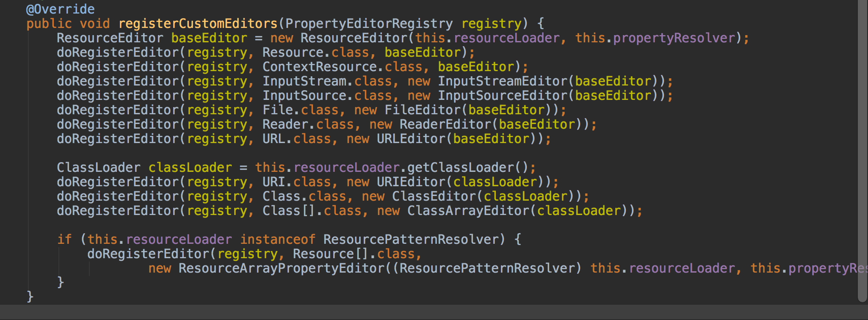Click 'Class[].class' argument
The height and width of the screenshot is (320, 868).
(x=312, y=210)
